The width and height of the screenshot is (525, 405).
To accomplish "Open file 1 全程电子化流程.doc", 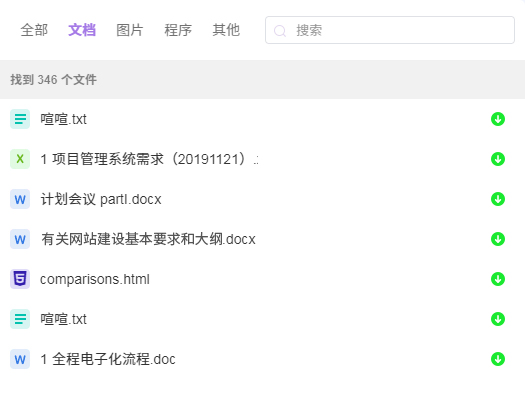I will tap(108, 359).
